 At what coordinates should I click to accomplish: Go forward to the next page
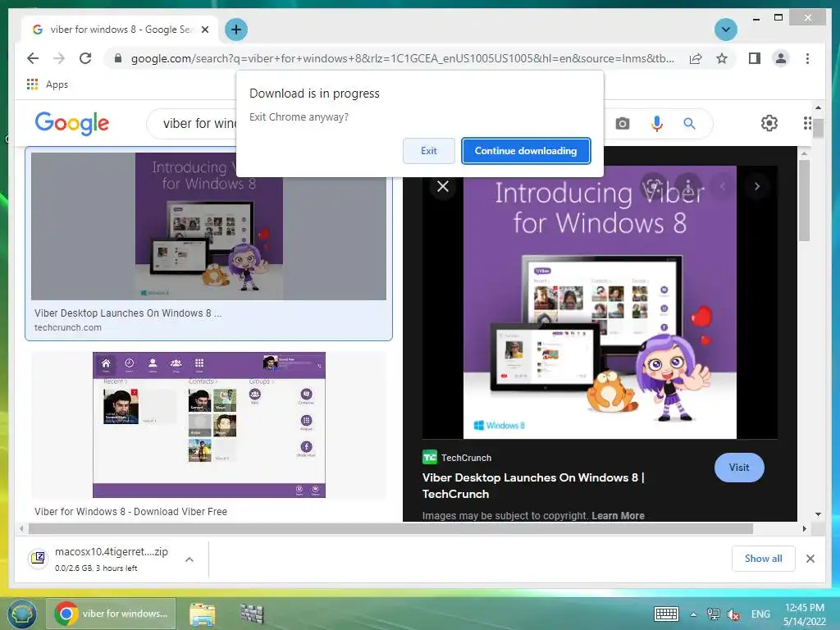click(x=59, y=58)
